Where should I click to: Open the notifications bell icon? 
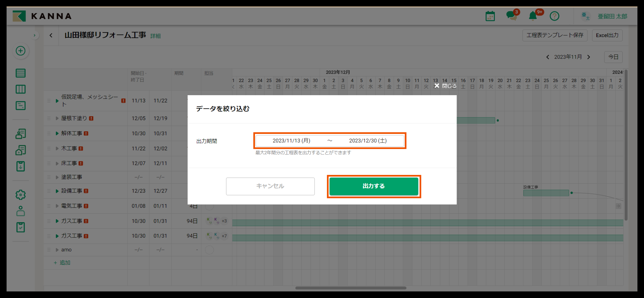click(533, 16)
